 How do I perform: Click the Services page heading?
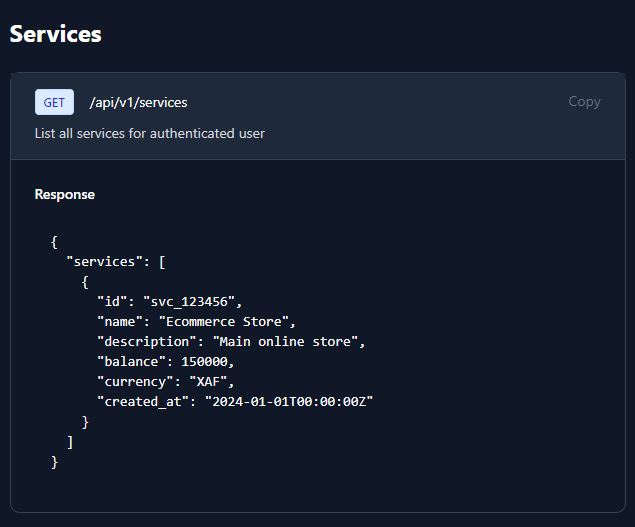tap(56, 33)
